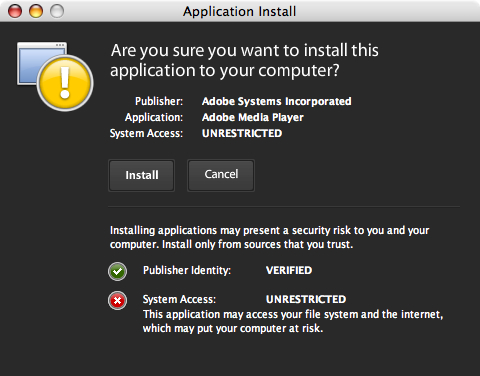Click the UNRESTRICTED value beside Application

point(242,133)
